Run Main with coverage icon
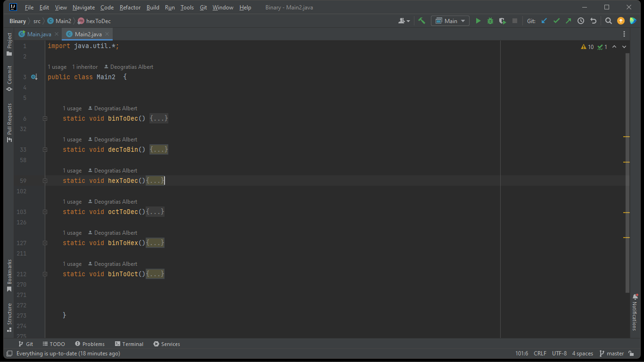 tap(502, 21)
